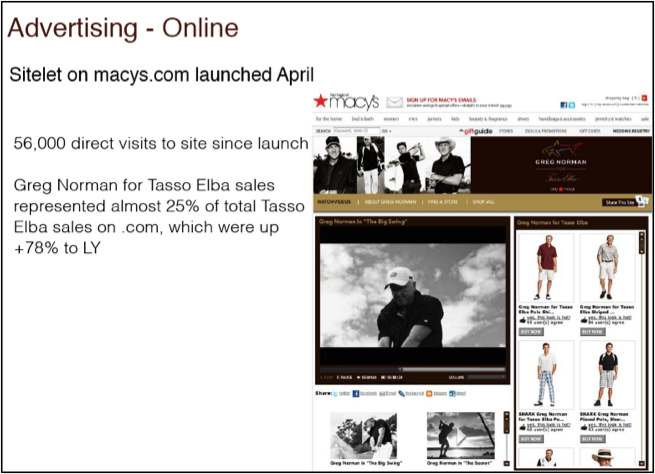The width and height of the screenshot is (655, 474).
Task: Click the video progress seek bar
Action: (413, 370)
